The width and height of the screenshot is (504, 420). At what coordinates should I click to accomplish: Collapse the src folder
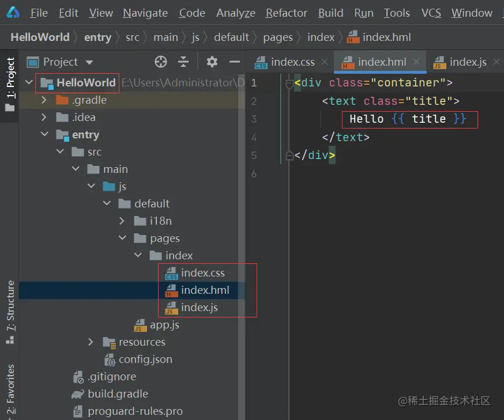60,151
